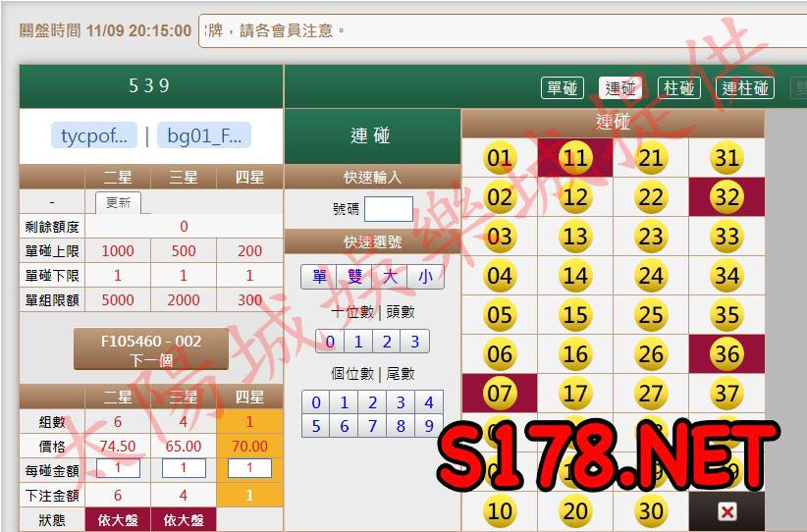Pick number ball 30
This screenshot has width=807, height=532.
(651, 511)
